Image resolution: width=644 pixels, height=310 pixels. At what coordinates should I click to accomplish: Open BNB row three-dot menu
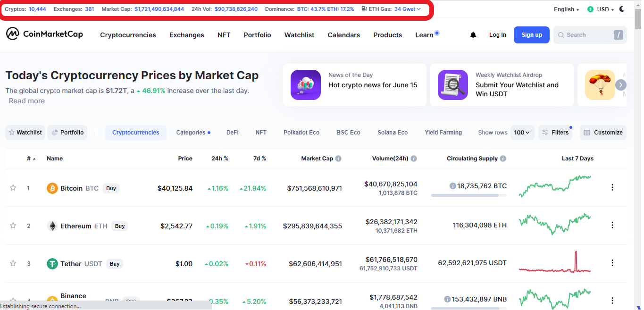tap(612, 300)
